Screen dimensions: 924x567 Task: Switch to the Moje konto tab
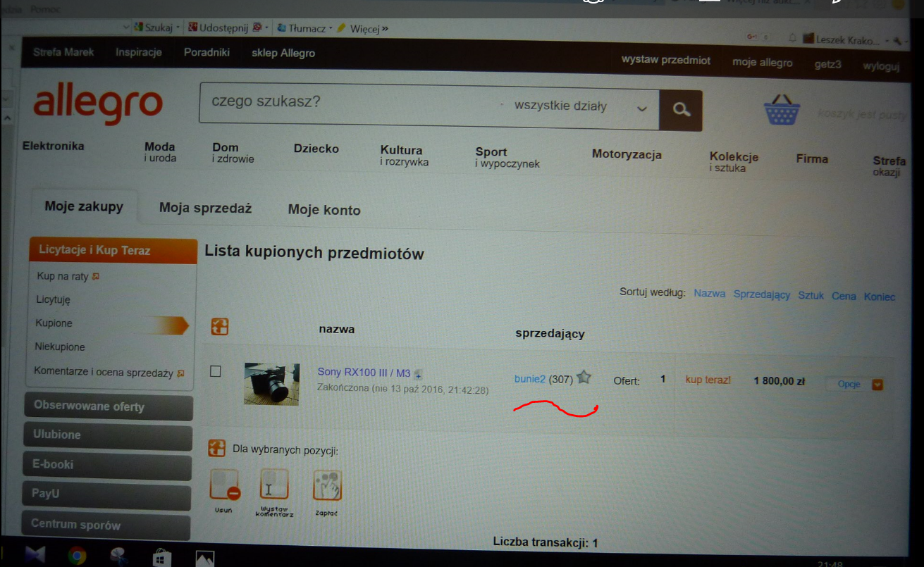coord(324,210)
